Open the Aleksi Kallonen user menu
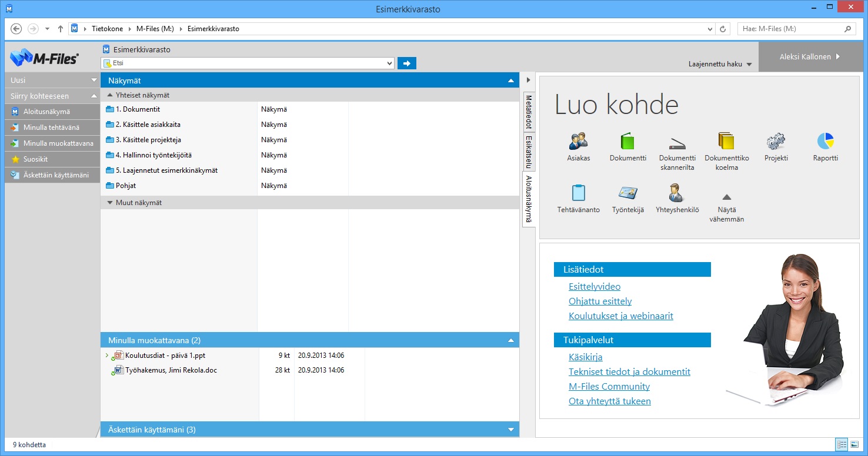 pyautogui.click(x=810, y=57)
